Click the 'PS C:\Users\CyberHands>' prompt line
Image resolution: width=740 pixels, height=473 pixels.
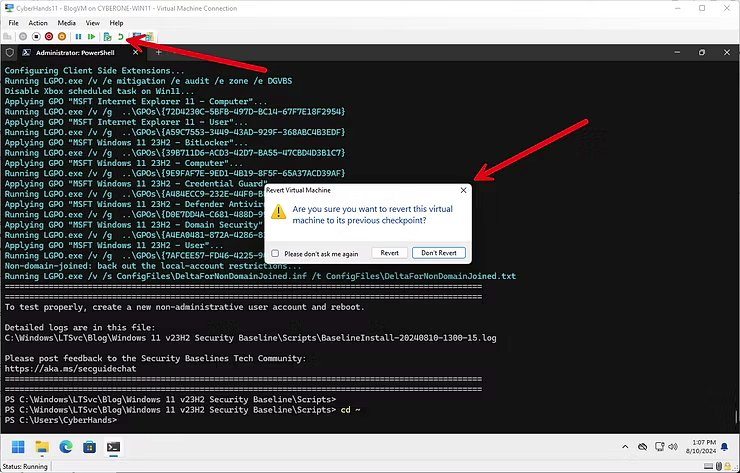(x=61, y=420)
